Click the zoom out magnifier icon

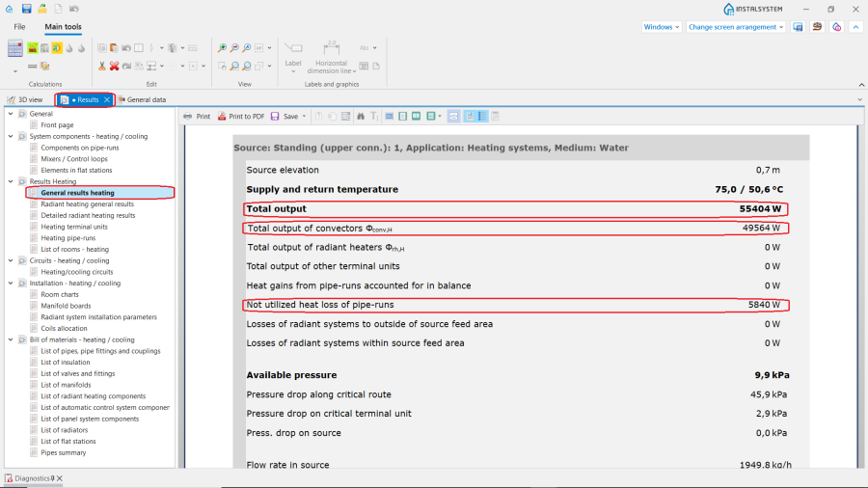[x=234, y=48]
